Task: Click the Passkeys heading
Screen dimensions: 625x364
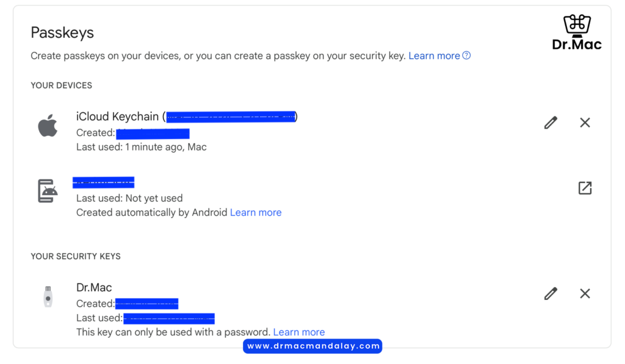Action: tap(62, 33)
